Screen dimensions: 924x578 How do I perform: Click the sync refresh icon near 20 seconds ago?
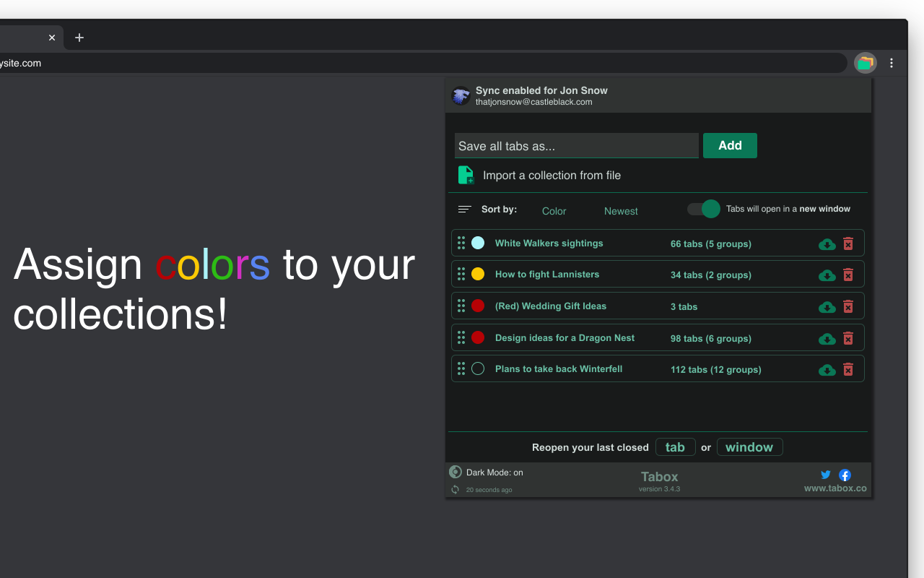click(x=455, y=489)
